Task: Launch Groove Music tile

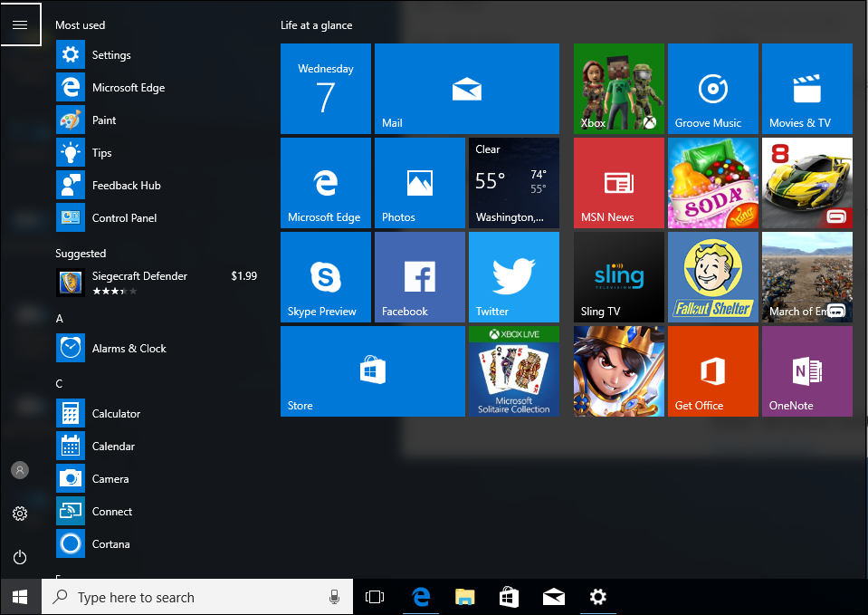Action: coord(712,89)
